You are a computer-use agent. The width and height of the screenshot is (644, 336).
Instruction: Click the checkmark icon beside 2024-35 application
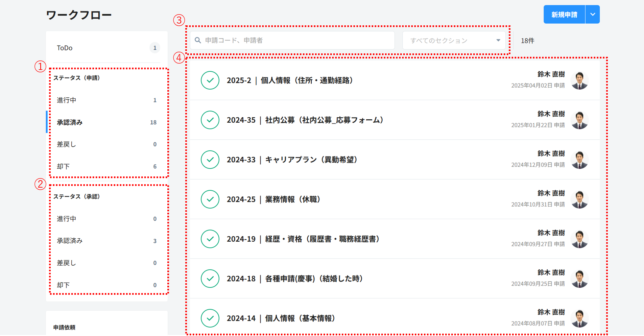point(210,120)
